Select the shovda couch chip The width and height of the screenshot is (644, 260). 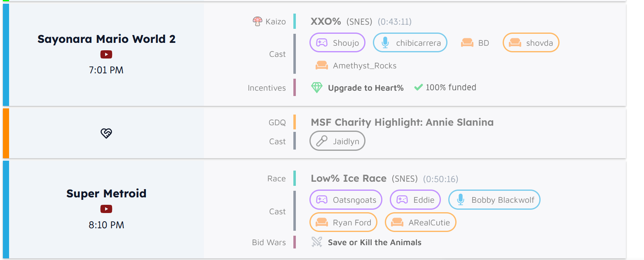click(531, 43)
